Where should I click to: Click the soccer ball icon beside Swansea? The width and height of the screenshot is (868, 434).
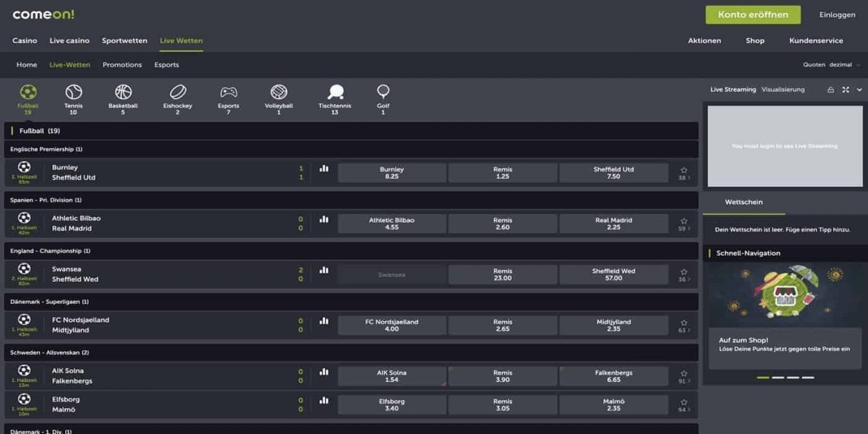tap(24, 268)
